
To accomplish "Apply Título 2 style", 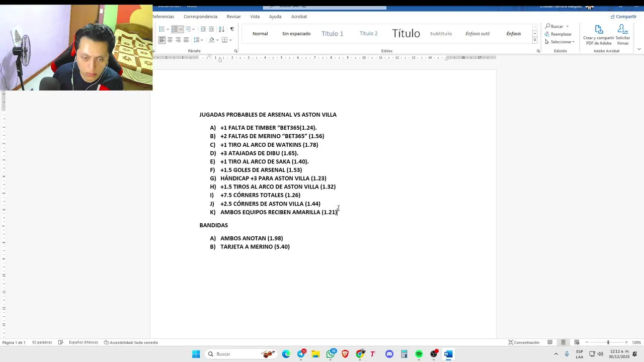I will [x=369, y=34].
